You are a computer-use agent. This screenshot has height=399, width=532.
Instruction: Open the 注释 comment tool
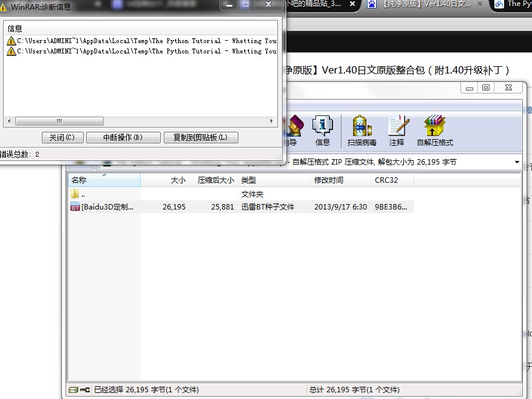tap(397, 131)
